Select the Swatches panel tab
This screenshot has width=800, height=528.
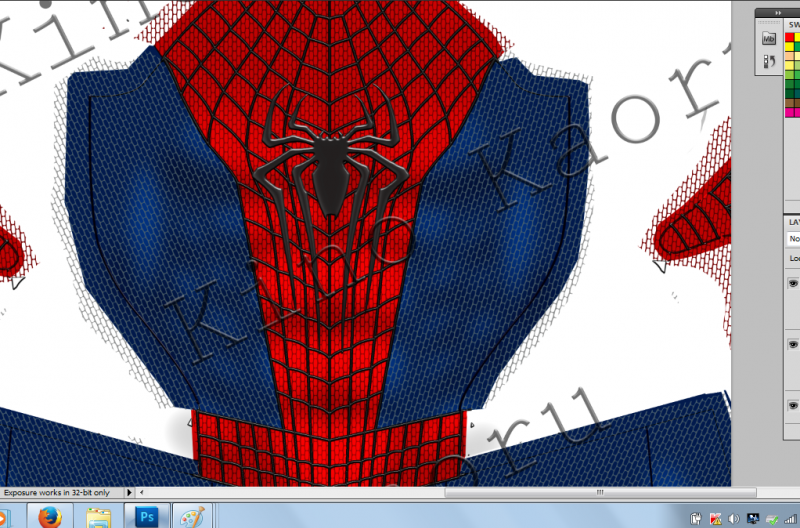pos(793,24)
